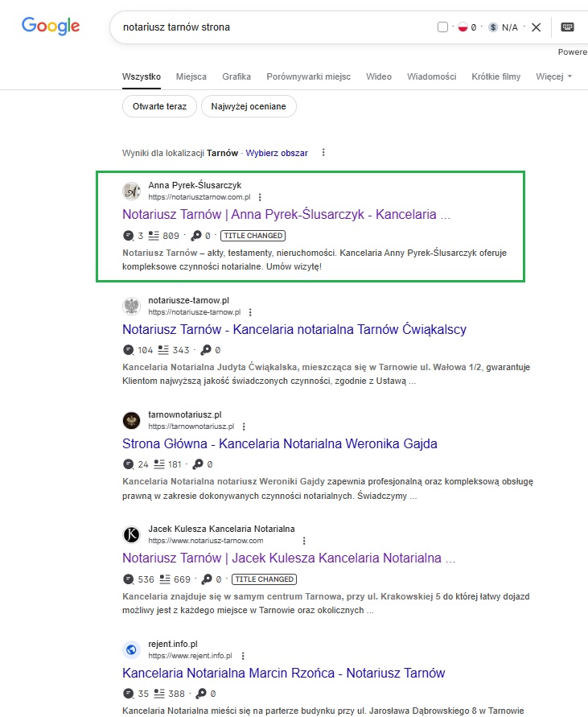Viewport: 588px width, 717px height.
Task: Open three-dot menu next to notariusze-tarnow.pl URL
Action: pos(250,312)
